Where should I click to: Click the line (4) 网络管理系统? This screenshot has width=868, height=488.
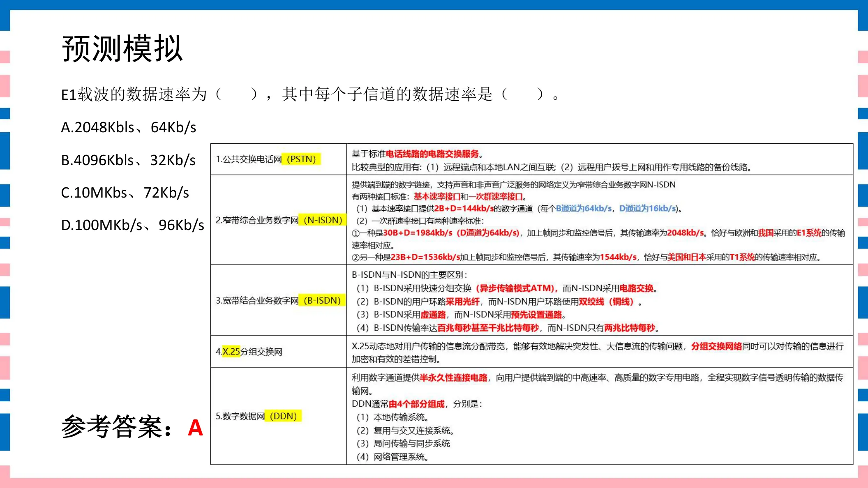tap(393, 457)
